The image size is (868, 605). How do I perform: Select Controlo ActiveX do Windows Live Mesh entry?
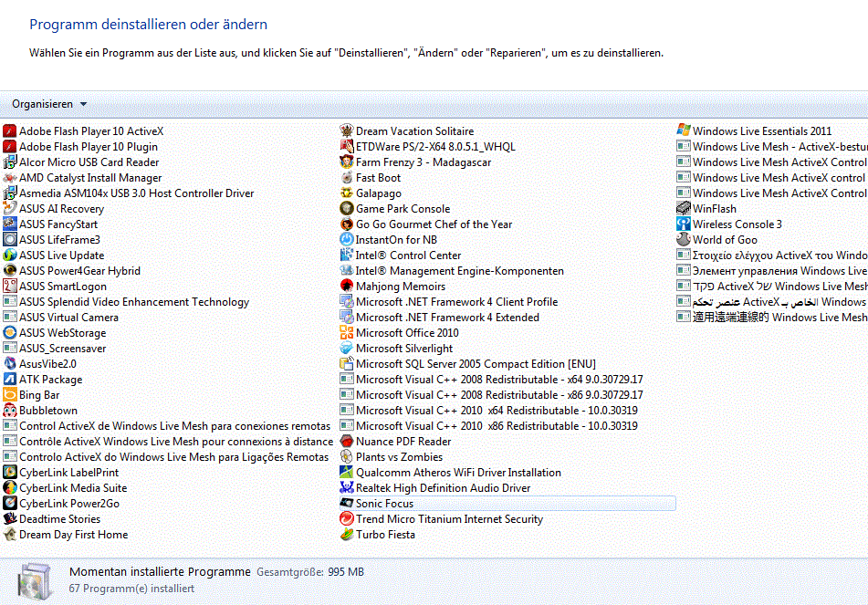pos(166,456)
